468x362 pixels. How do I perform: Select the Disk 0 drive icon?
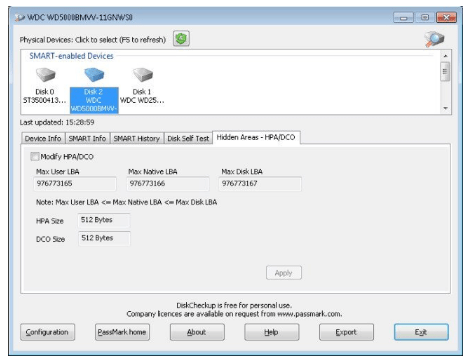tap(45, 75)
